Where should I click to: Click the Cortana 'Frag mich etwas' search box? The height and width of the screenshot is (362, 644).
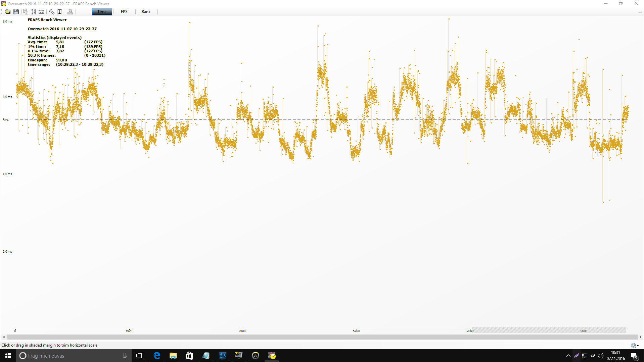click(x=74, y=356)
